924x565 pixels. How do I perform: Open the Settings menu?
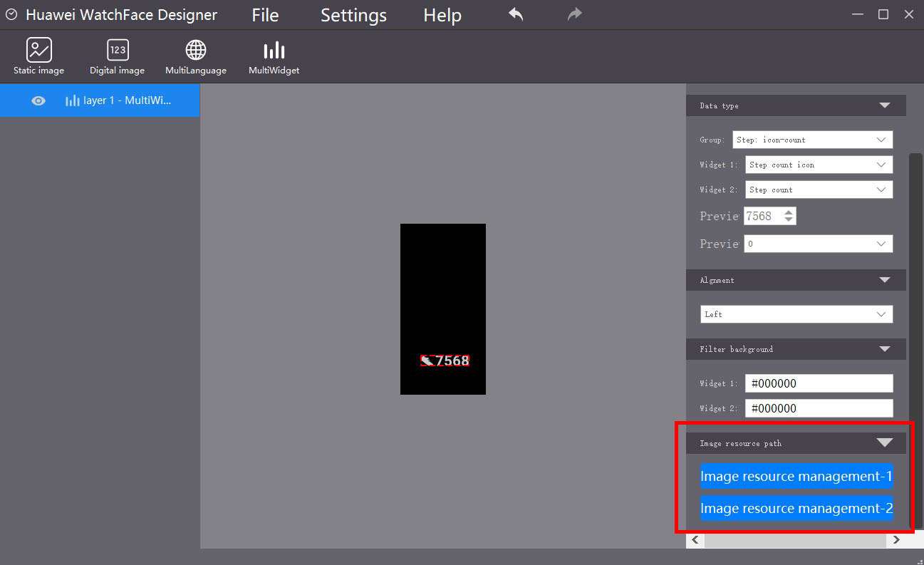click(353, 15)
